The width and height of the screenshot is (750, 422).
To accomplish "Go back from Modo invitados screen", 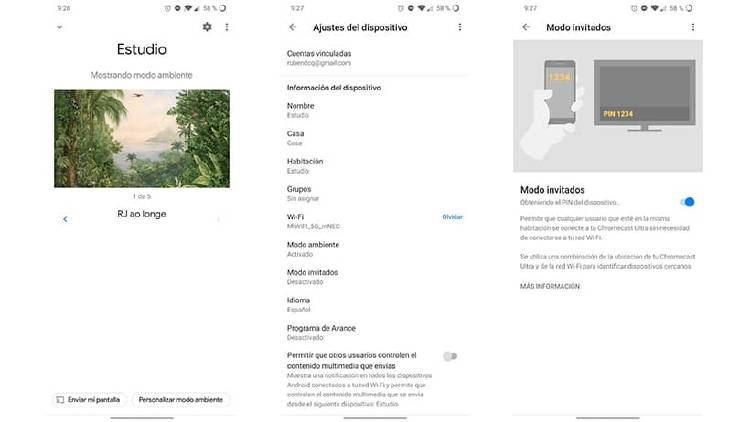I will coord(526,27).
